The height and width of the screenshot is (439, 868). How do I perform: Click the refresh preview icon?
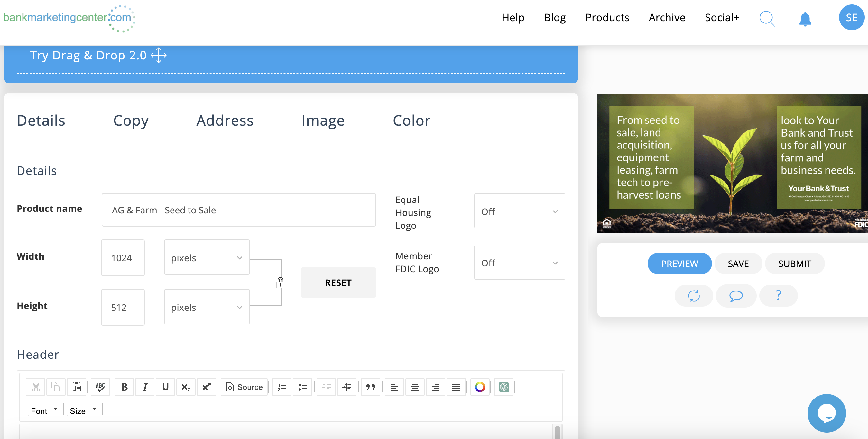693,296
